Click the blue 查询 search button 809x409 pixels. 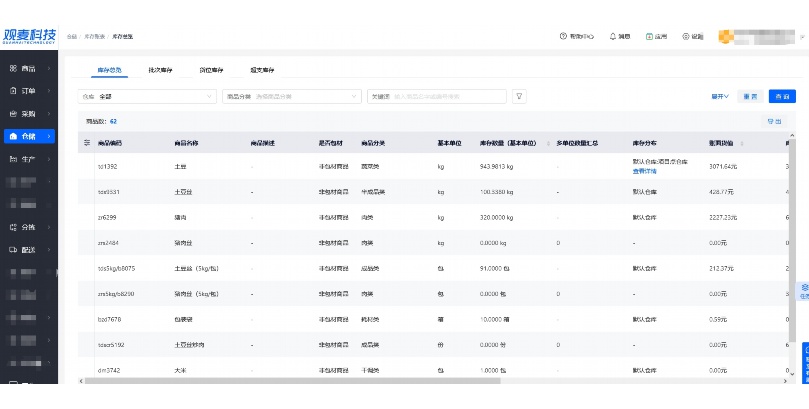pos(782,96)
